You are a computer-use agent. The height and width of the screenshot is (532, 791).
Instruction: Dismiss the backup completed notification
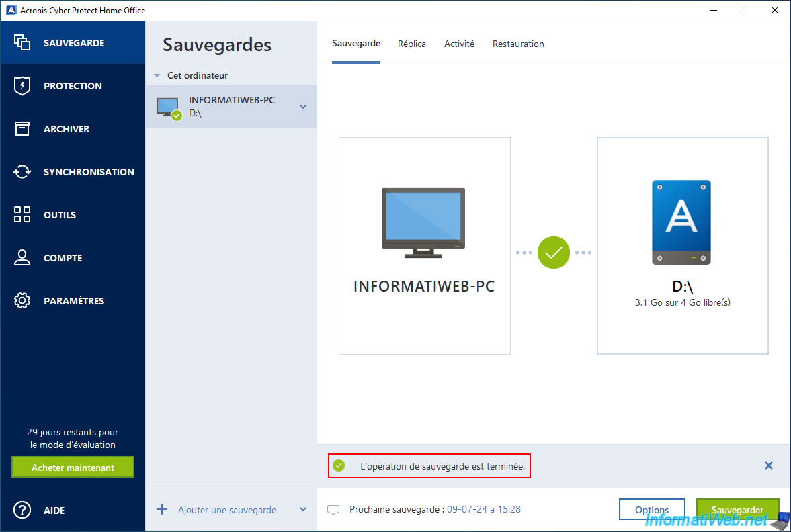point(768,465)
